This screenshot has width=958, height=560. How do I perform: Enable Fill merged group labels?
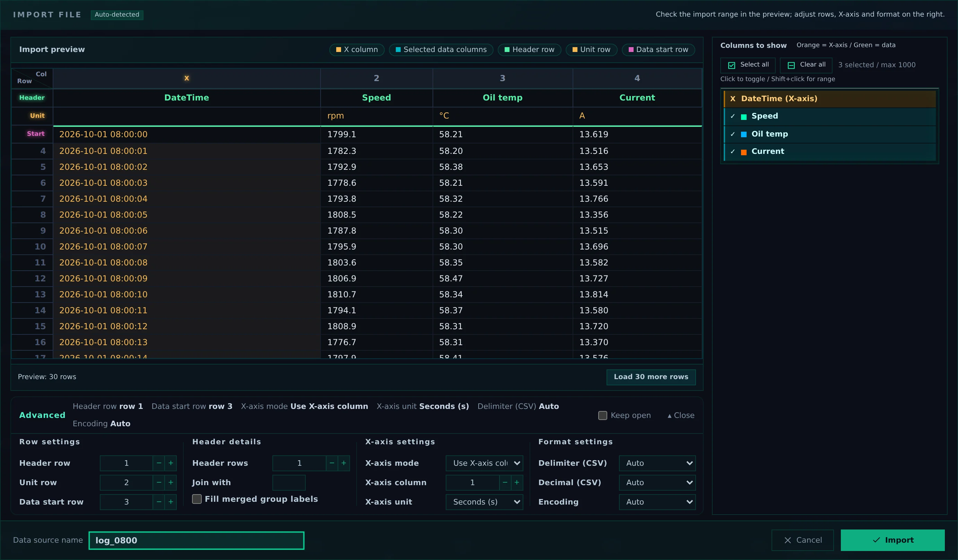[197, 499]
